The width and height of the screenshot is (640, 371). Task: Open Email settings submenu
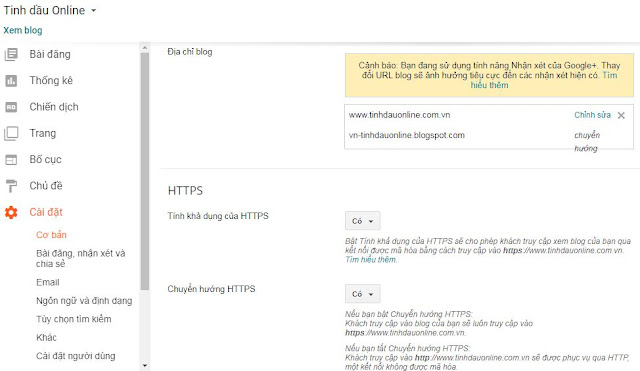pos(48,282)
